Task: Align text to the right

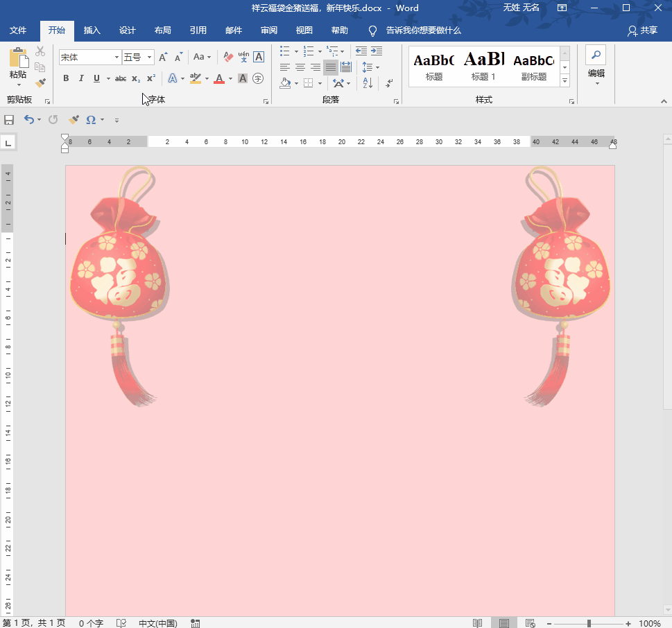Action: [316, 67]
